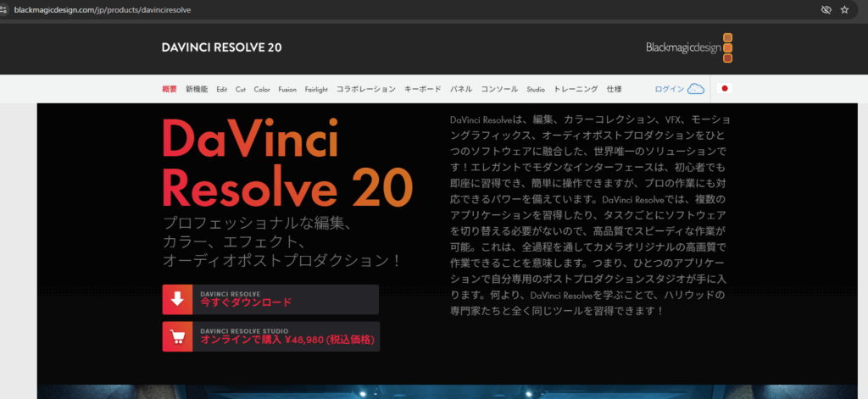
Task: Select the Color tab
Action: (262, 89)
